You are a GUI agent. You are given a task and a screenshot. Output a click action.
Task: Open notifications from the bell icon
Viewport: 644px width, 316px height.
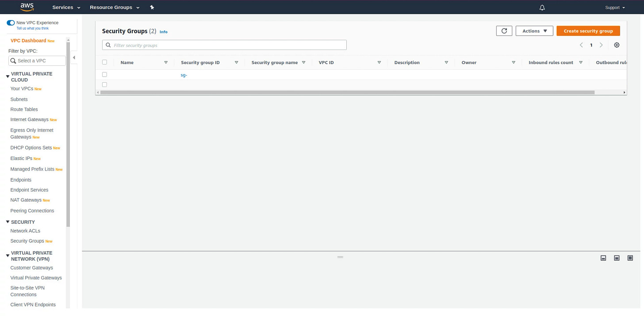[542, 7]
